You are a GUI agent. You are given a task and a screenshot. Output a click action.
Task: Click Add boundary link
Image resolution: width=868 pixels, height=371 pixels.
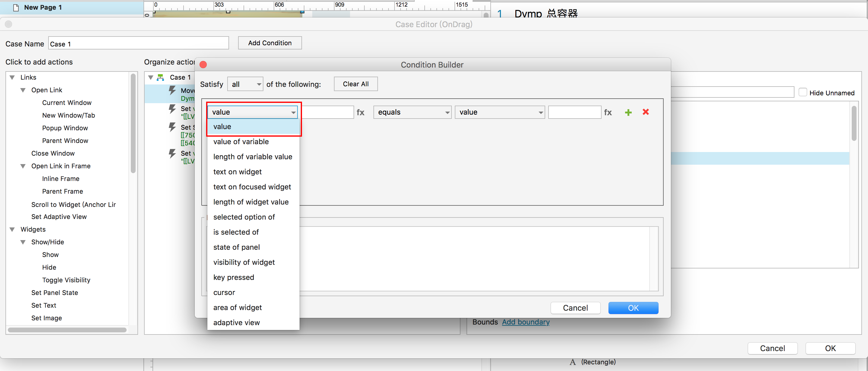point(525,322)
